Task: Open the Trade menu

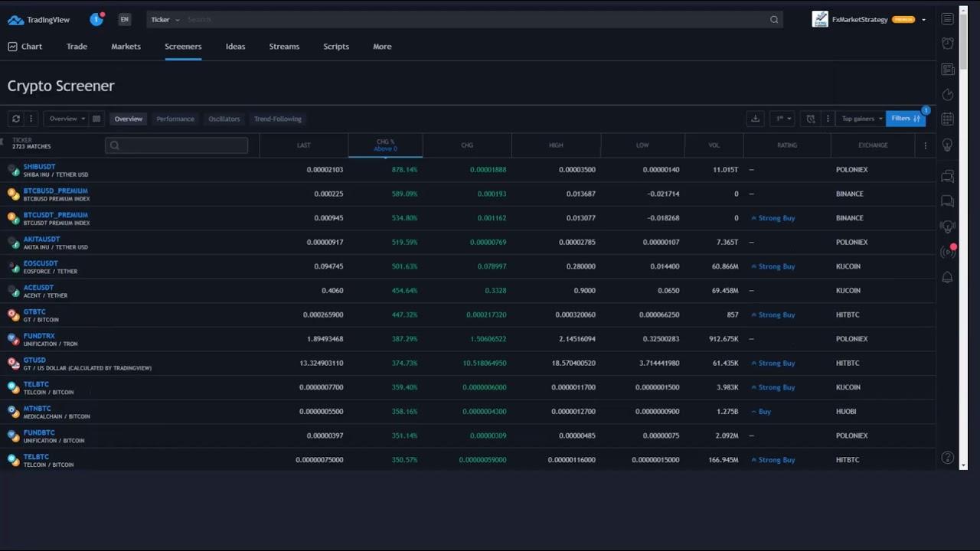Action: click(x=77, y=47)
